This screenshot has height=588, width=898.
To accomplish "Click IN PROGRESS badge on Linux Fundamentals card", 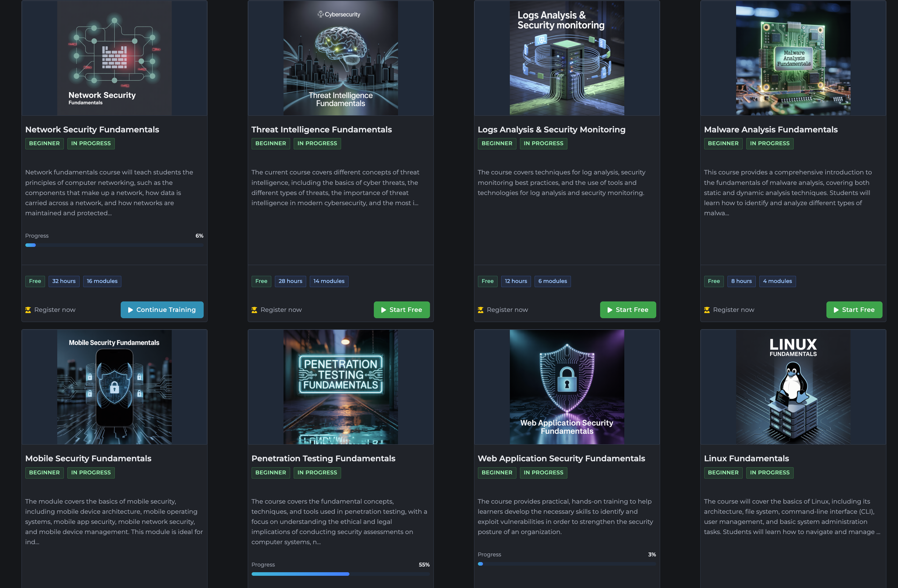I will tap(770, 473).
